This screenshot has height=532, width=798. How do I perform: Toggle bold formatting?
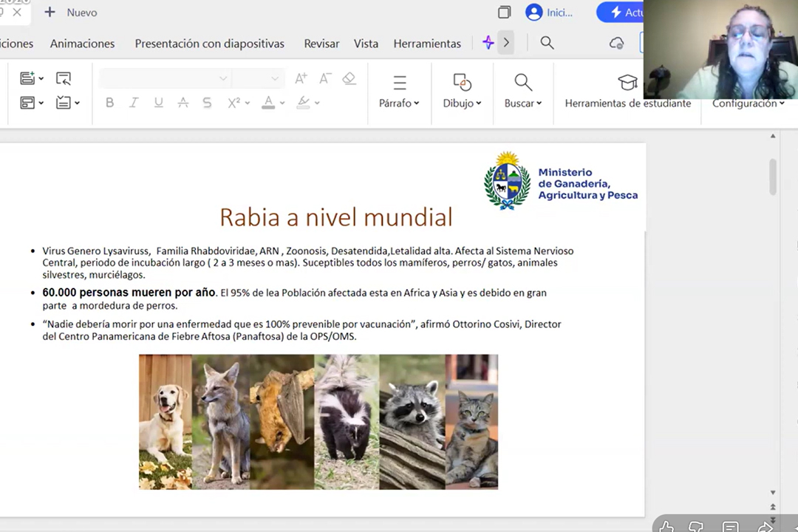click(109, 103)
